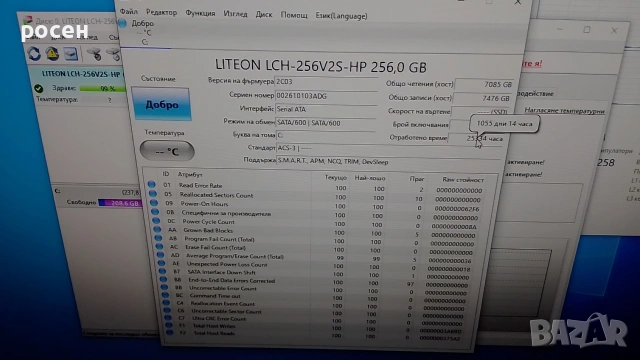
Task: Click the status dot for End-to-End Data Errors Corrected
Action: click(164, 280)
